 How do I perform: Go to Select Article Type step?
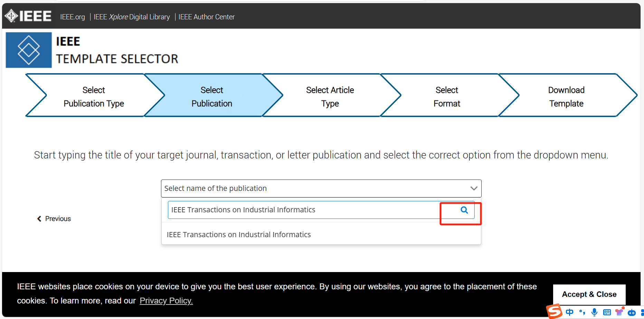pos(330,97)
